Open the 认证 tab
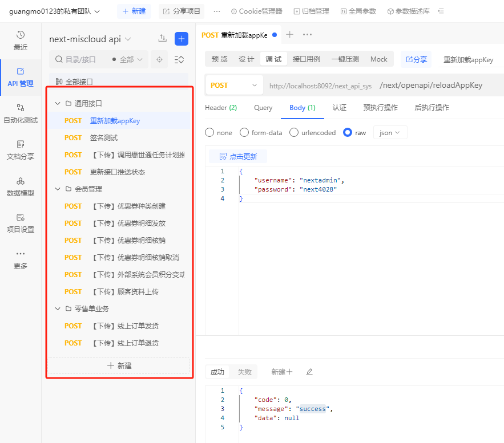The height and width of the screenshot is (443, 504). click(339, 108)
